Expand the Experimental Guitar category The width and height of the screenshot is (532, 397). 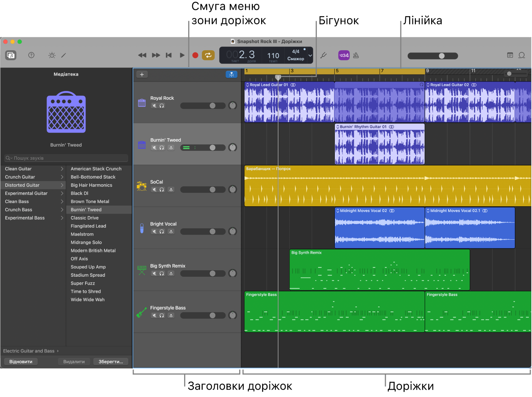[x=62, y=193]
